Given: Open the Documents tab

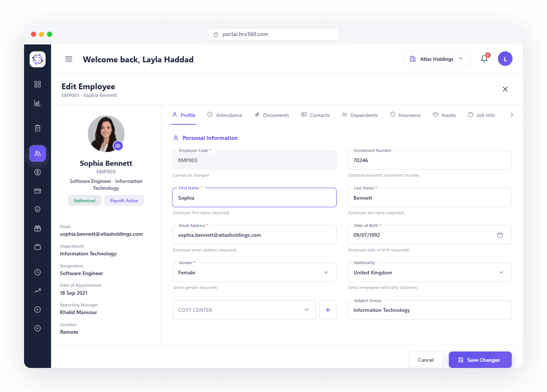Looking at the screenshot, I should 272,115.
